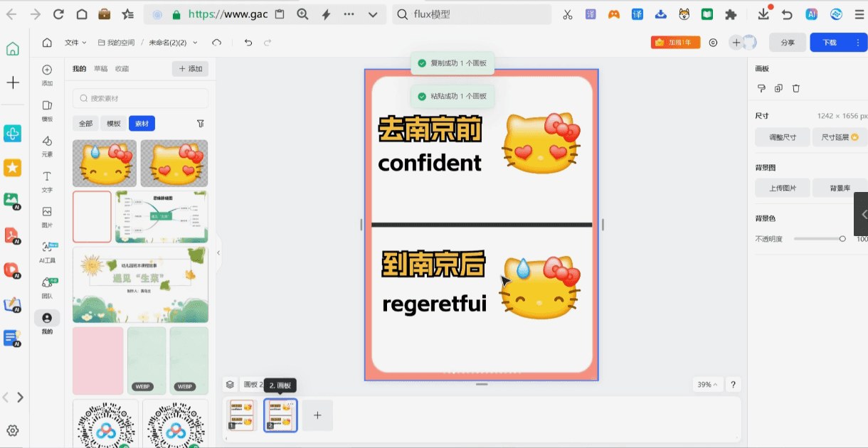Image resolution: width=868 pixels, height=448 pixels.
Task: Select the 模板 filter chip in materials
Action: pos(114,123)
